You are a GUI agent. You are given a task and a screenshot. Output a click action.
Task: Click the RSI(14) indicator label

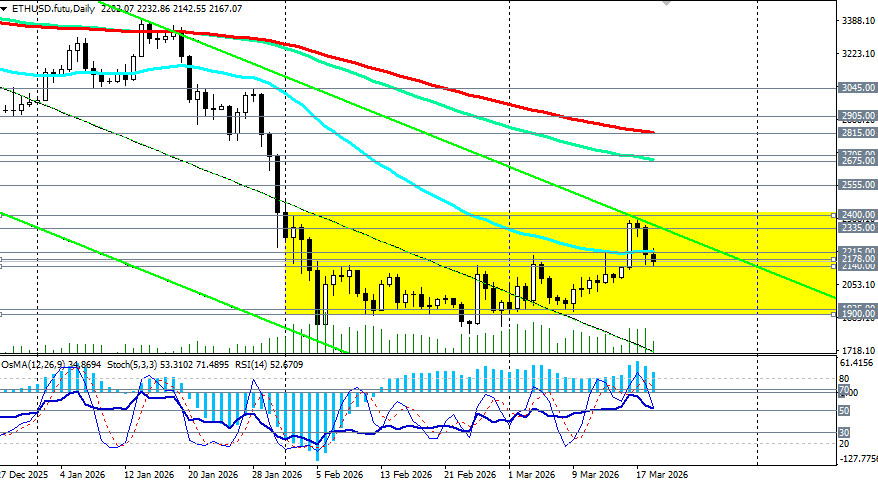coord(250,365)
